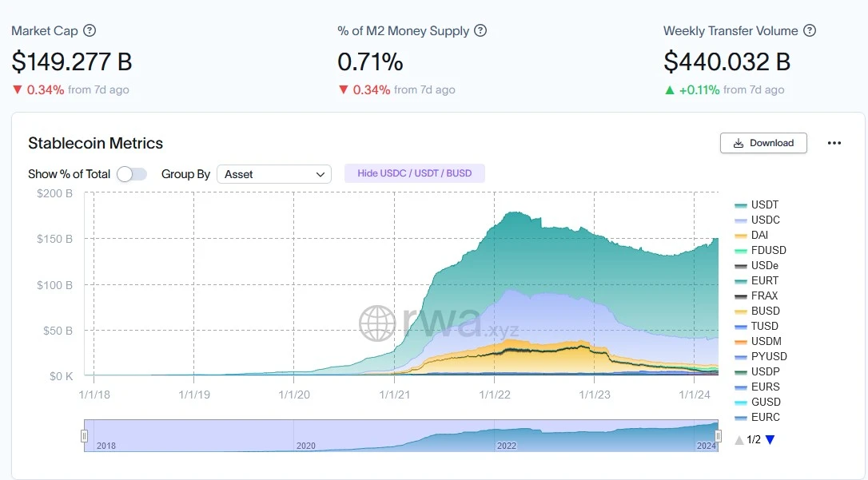
Task: Toggle the PYUSD legend entry
Action: [x=768, y=356]
